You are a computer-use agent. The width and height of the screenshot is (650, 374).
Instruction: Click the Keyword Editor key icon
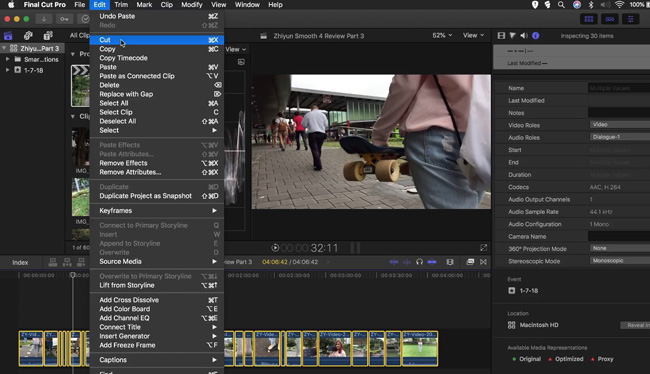point(64,19)
